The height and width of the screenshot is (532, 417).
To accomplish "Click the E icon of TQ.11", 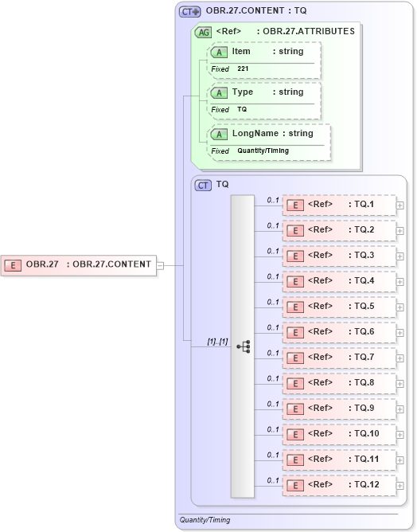I will (x=295, y=460).
